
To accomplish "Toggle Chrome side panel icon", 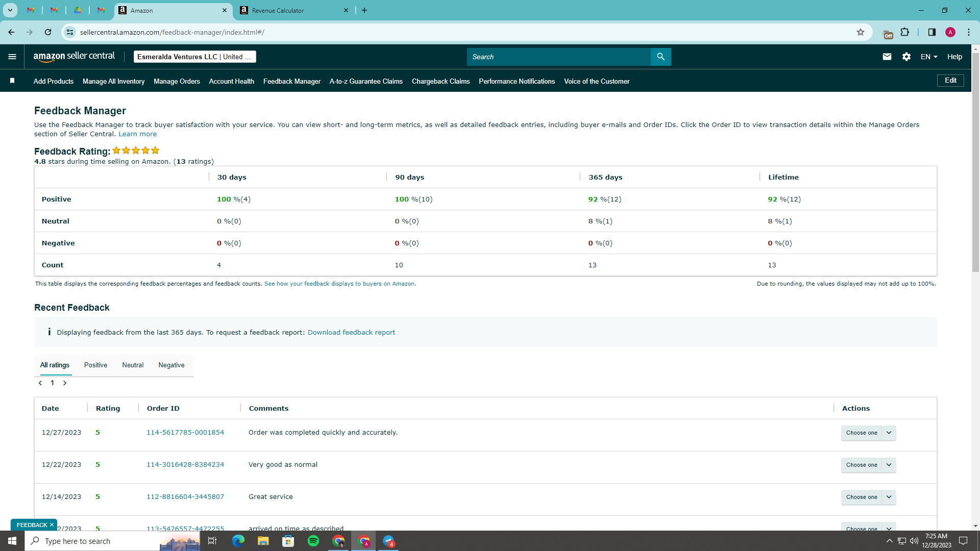I will click(x=932, y=32).
